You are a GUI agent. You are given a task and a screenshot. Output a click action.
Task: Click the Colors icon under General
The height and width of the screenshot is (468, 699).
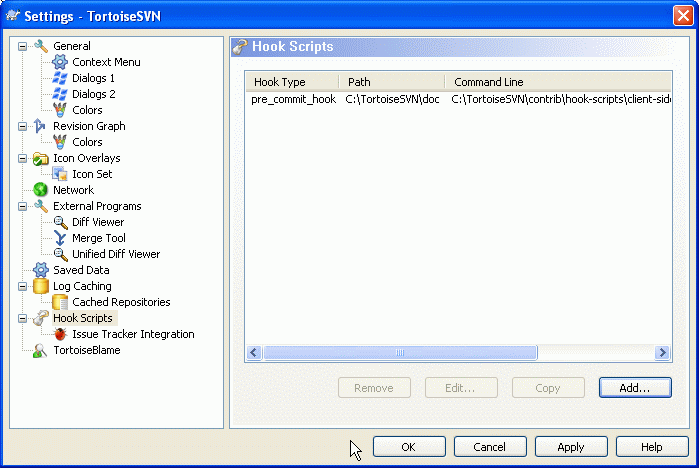60,110
